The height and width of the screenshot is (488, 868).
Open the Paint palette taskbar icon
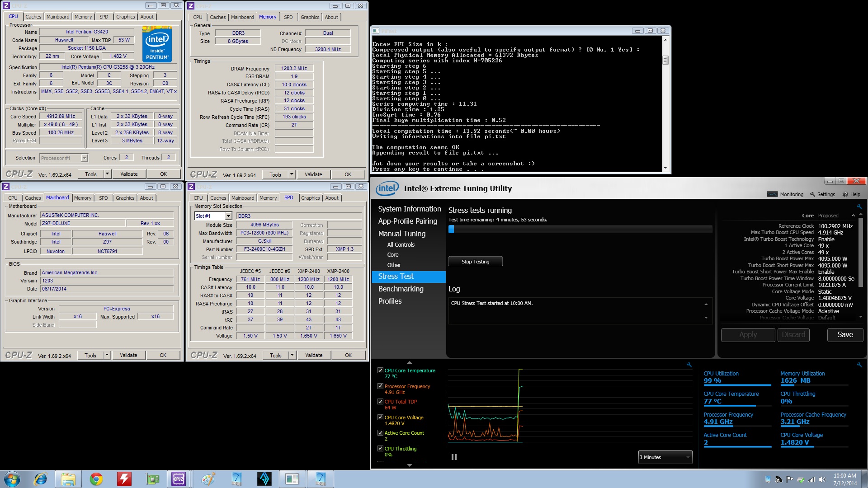(208, 479)
